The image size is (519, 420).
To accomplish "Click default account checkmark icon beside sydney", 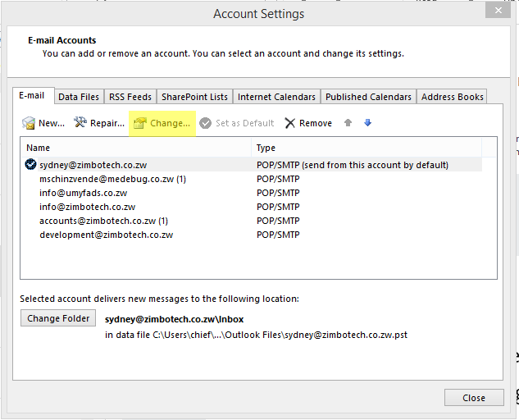I will (31, 165).
